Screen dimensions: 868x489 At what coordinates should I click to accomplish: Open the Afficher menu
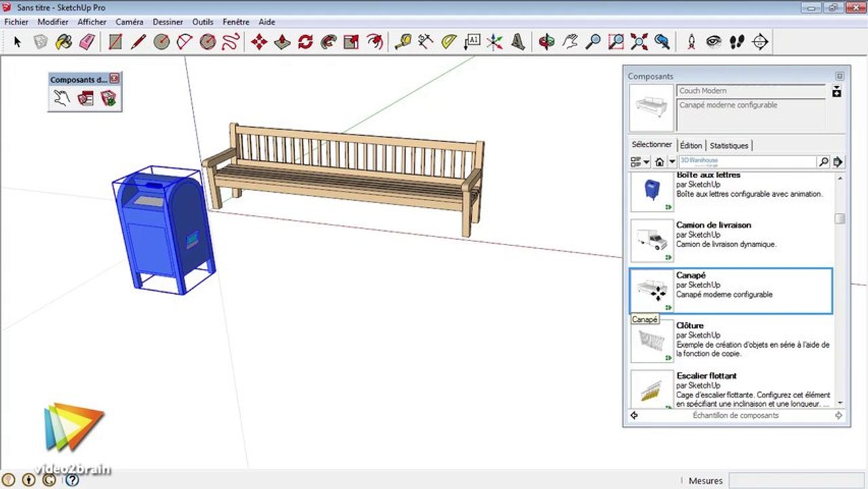coord(92,22)
